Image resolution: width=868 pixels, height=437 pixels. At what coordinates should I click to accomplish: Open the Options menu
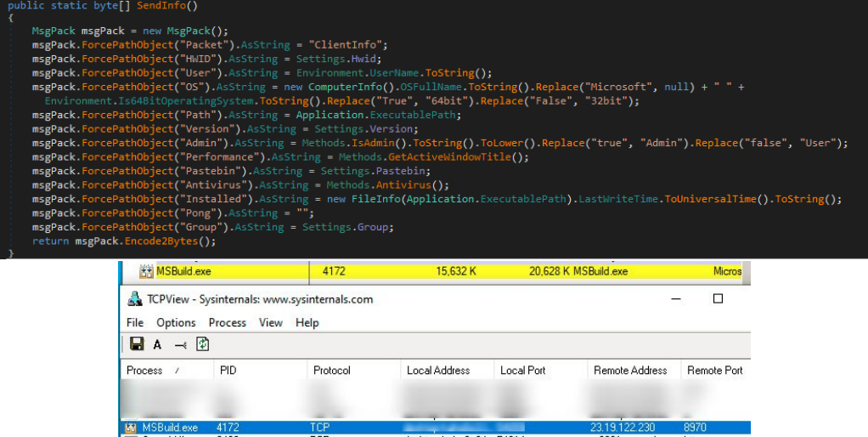pos(176,322)
